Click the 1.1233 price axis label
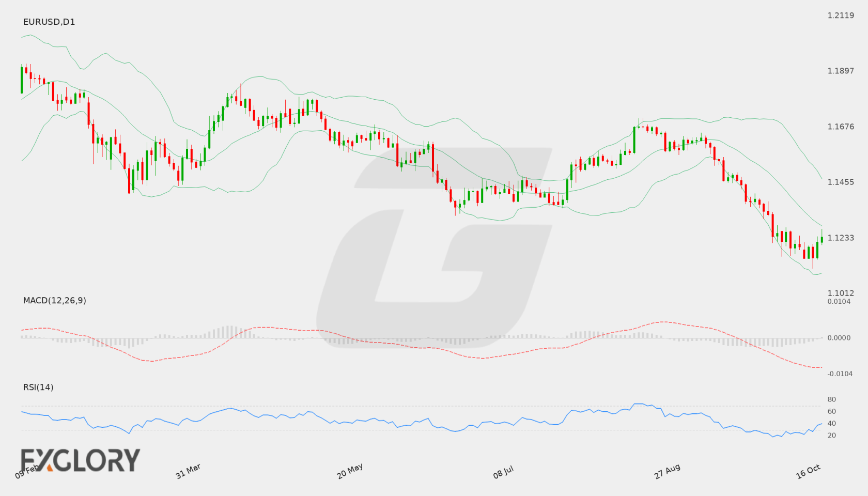The image size is (868, 496). pyautogui.click(x=841, y=238)
